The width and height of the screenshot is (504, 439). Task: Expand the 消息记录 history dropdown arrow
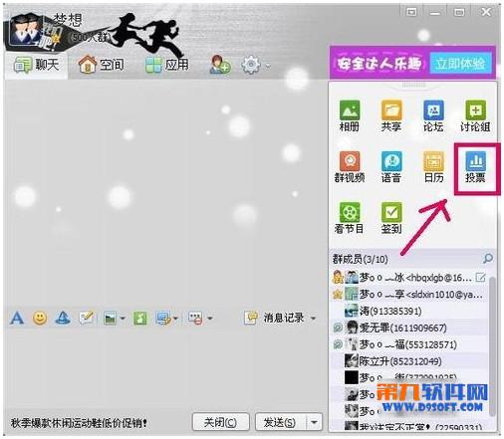pyautogui.click(x=313, y=319)
